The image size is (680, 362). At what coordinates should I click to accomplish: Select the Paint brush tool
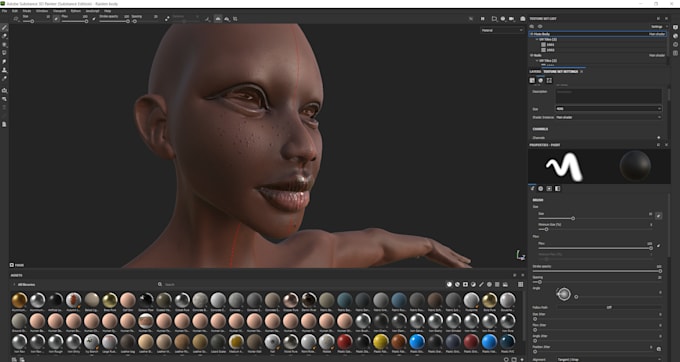coord(5,28)
